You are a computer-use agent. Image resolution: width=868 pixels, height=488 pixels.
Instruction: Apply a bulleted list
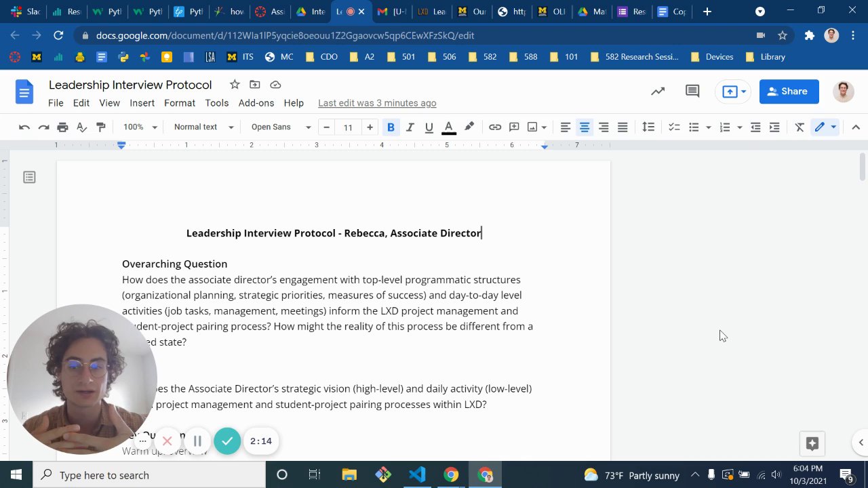click(x=694, y=127)
